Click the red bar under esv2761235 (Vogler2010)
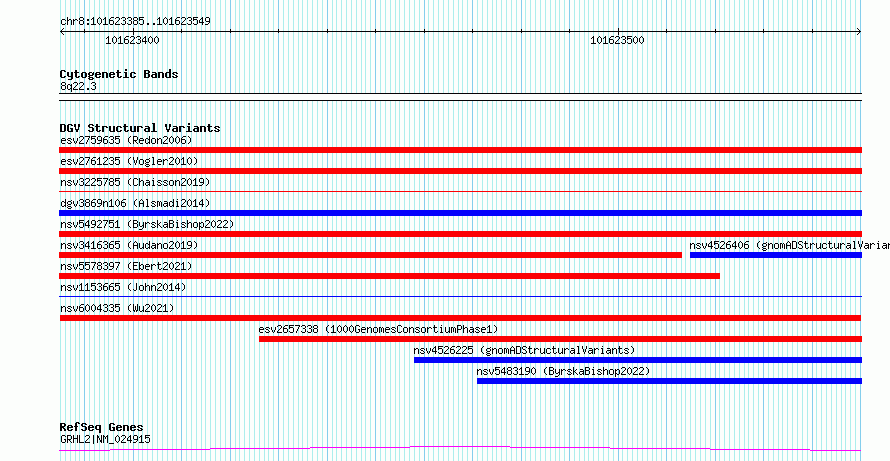Screen dimensions: 890x461 [460, 171]
